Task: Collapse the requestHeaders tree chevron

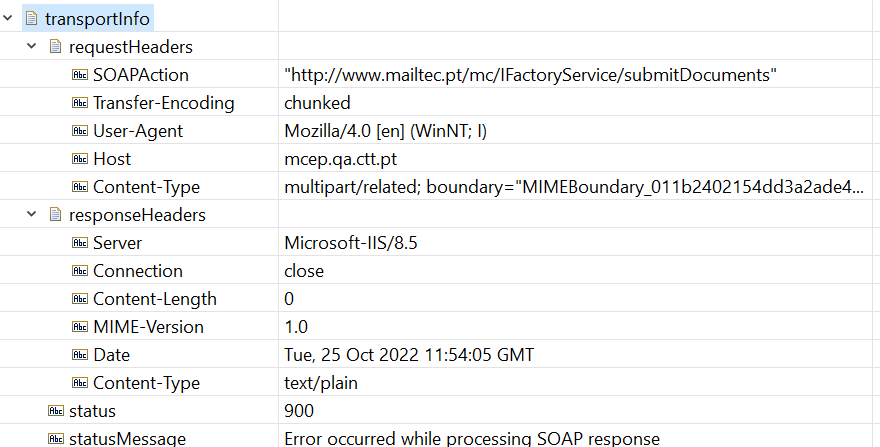Action: click(32, 46)
